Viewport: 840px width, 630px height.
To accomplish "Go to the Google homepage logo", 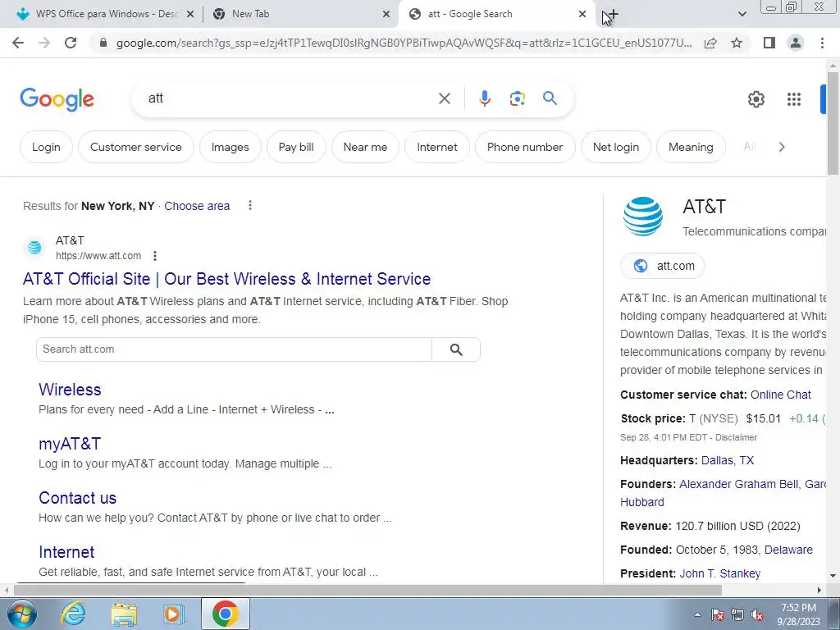I will point(57,99).
